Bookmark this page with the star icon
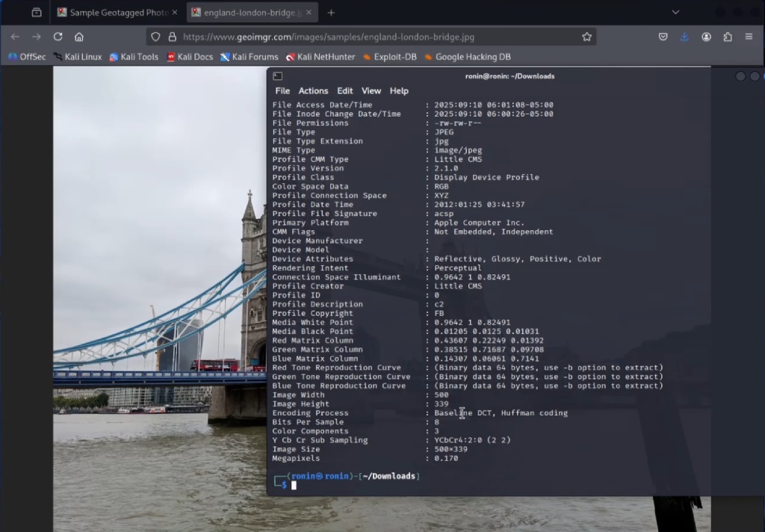This screenshot has width=765, height=532. click(586, 37)
